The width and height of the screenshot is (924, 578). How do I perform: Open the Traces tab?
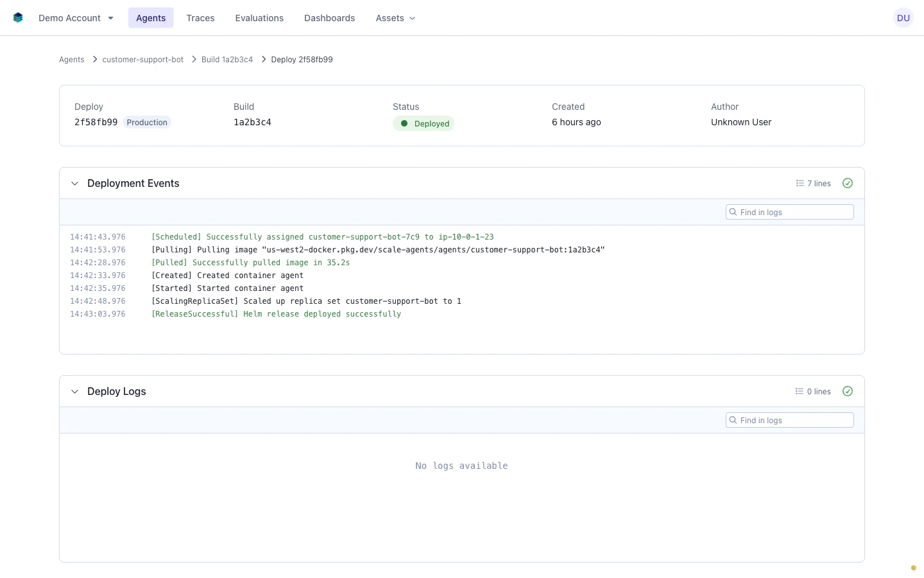click(x=200, y=18)
